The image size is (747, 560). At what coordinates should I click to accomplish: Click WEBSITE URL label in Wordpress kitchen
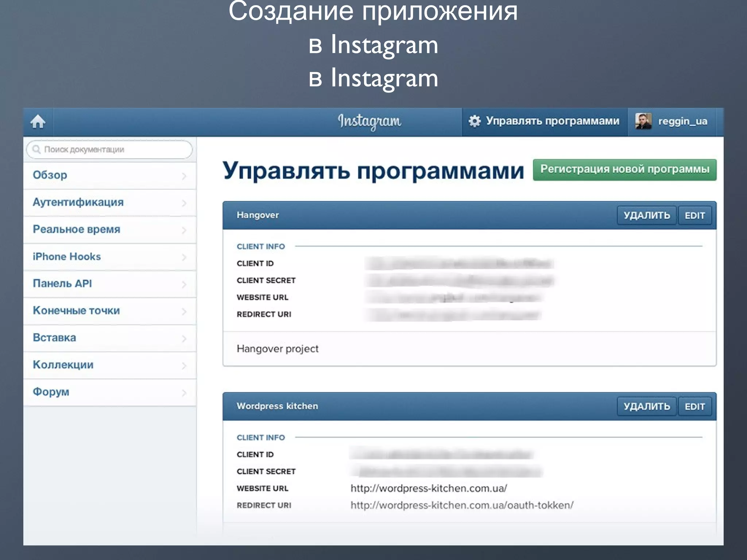click(262, 489)
